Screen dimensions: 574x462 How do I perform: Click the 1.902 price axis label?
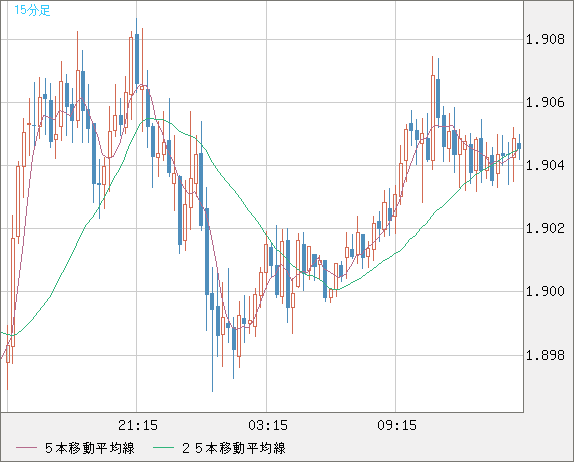[x=545, y=228]
